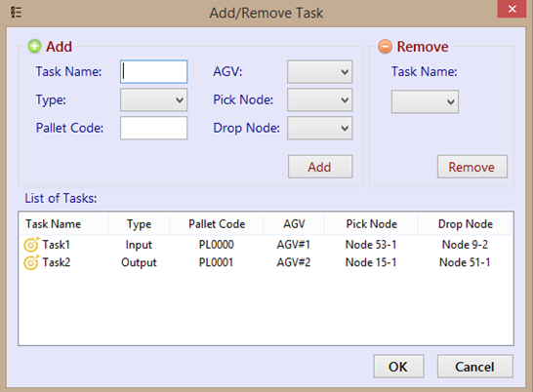Open the Type dropdown

[153, 99]
